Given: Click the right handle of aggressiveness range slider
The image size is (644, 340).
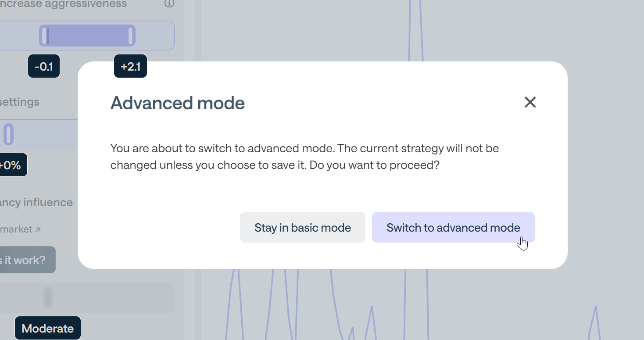Looking at the screenshot, I should (x=130, y=36).
